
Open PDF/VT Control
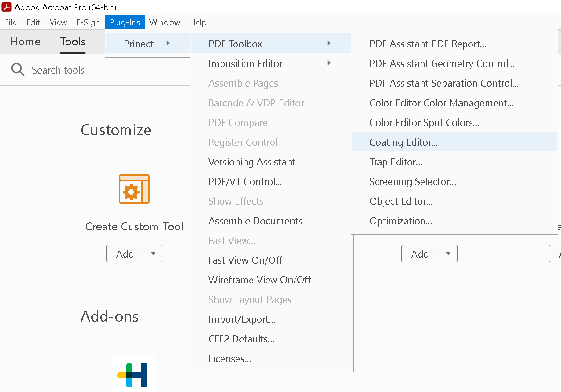(271, 181)
